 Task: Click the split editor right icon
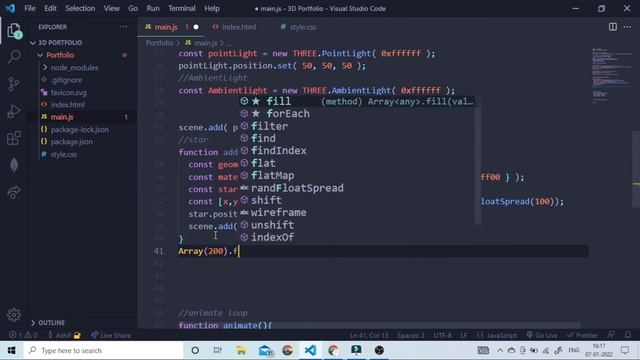613,27
